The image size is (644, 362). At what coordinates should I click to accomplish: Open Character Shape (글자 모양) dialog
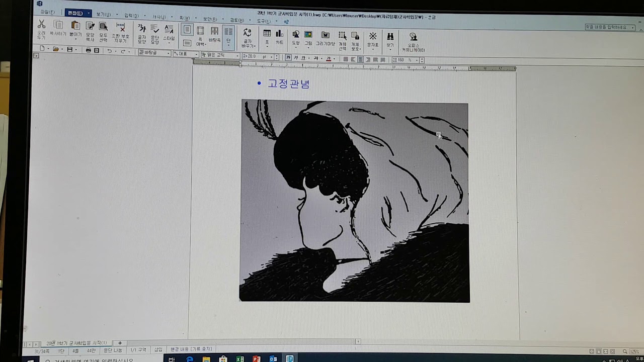pyautogui.click(x=142, y=29)
